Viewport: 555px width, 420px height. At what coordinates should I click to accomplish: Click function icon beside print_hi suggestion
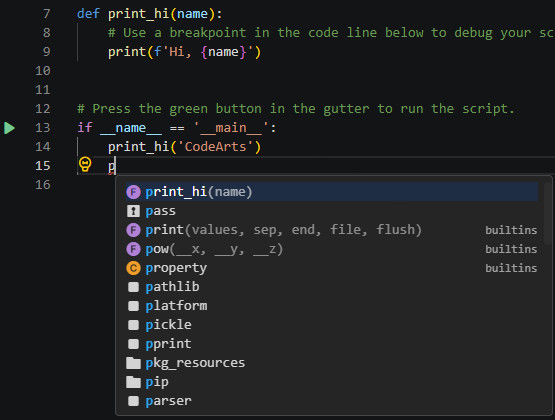[133, 192]
